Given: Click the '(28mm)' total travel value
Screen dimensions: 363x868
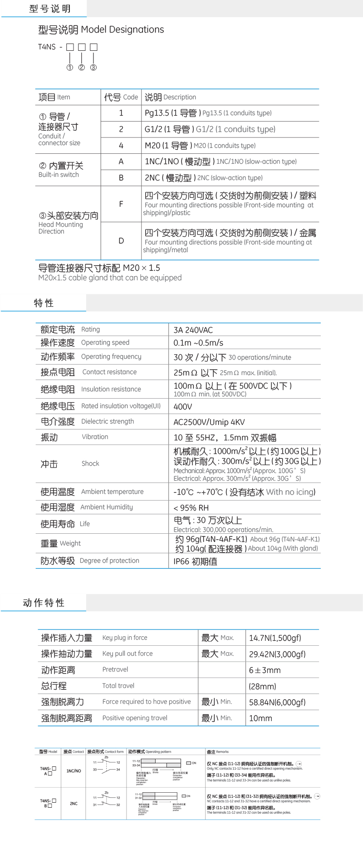Looking at the screenshot, I should point(262,687).
